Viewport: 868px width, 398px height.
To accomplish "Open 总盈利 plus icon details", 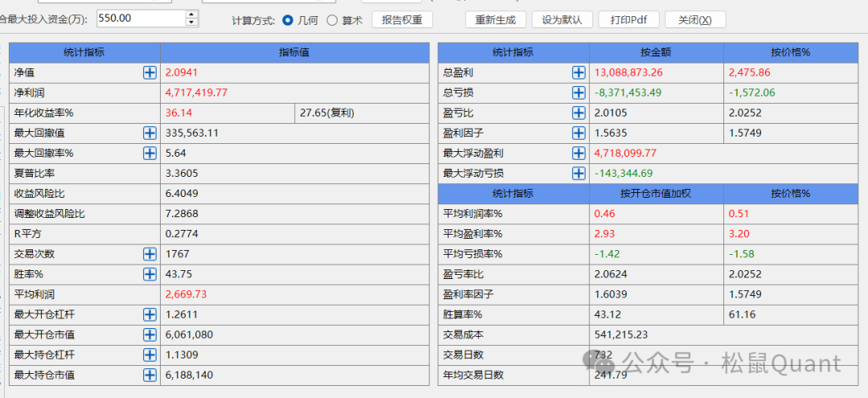I will point(579,72).
